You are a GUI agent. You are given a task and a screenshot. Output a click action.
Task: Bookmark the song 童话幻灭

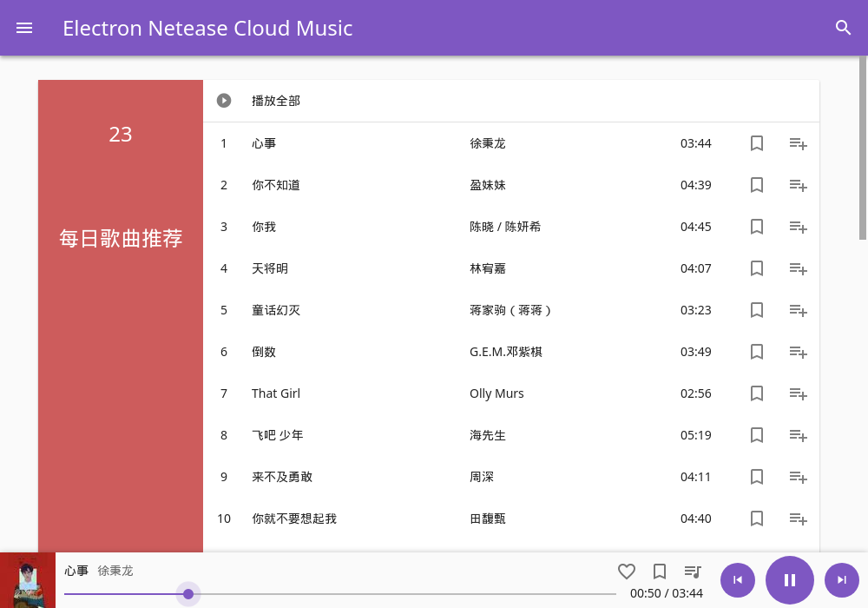[757, 310]
